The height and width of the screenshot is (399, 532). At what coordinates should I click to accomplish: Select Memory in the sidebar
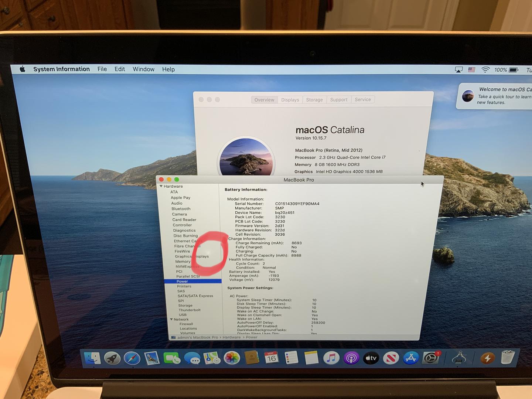[183, 262]
